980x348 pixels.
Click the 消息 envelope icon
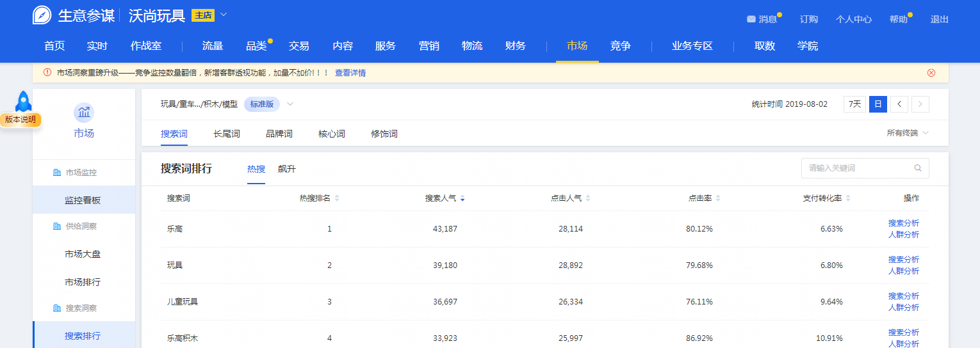pyautogui.click(x=751, y=19)
